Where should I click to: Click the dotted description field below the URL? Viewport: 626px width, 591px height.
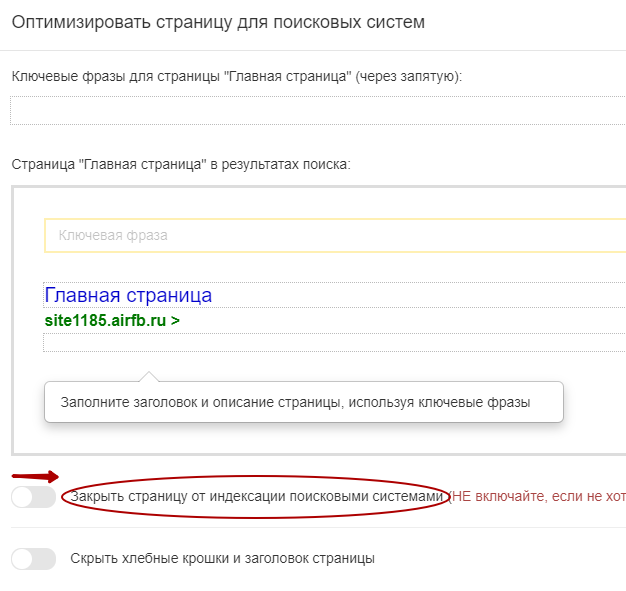tap(335, 341)
